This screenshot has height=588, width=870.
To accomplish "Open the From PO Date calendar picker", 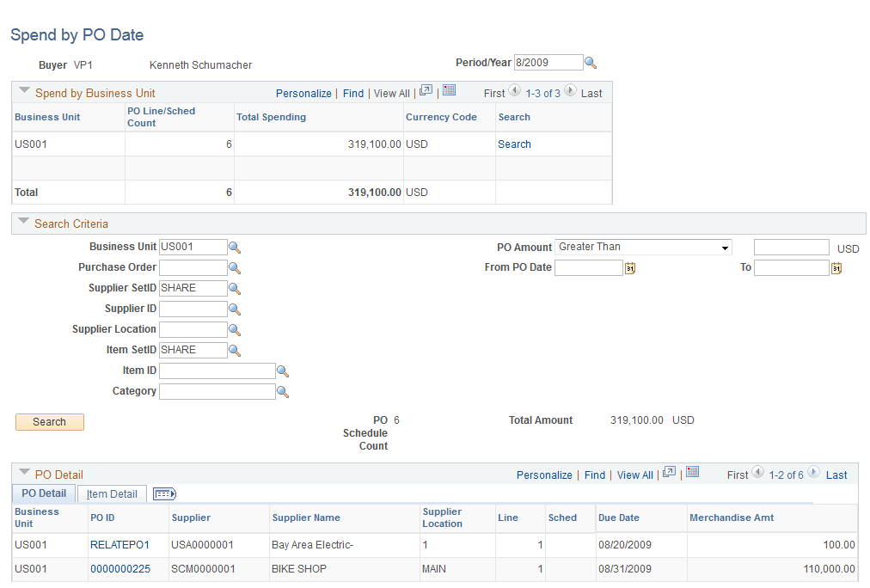I will tap(630, 267).
